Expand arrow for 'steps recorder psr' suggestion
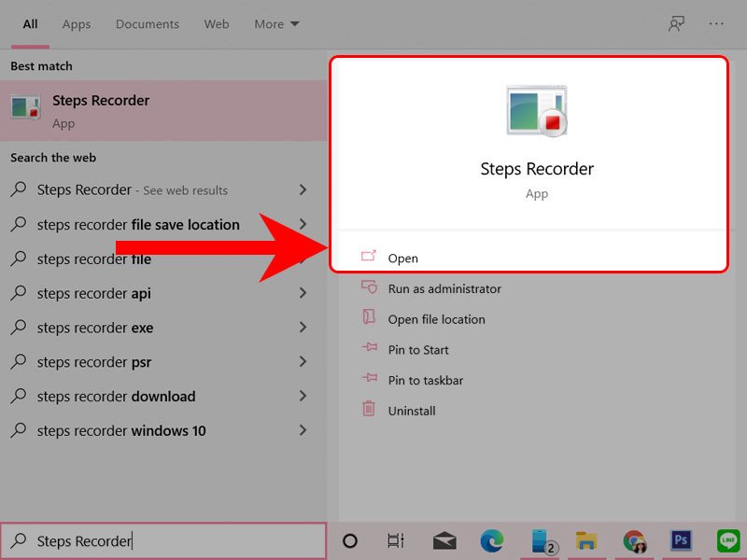The width and height of the screenshot is (747, 560). click(303, 361)
